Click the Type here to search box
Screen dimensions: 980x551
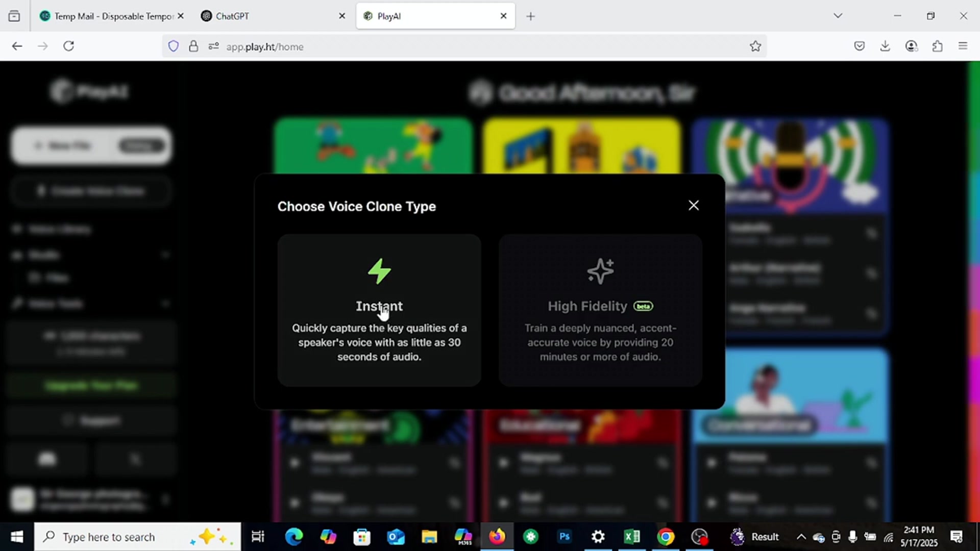click(138, 537)
